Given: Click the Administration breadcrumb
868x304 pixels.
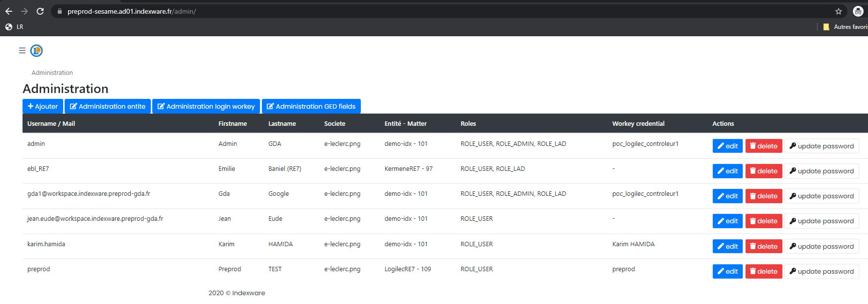Looking at the screenshot, I should (52, 72).
